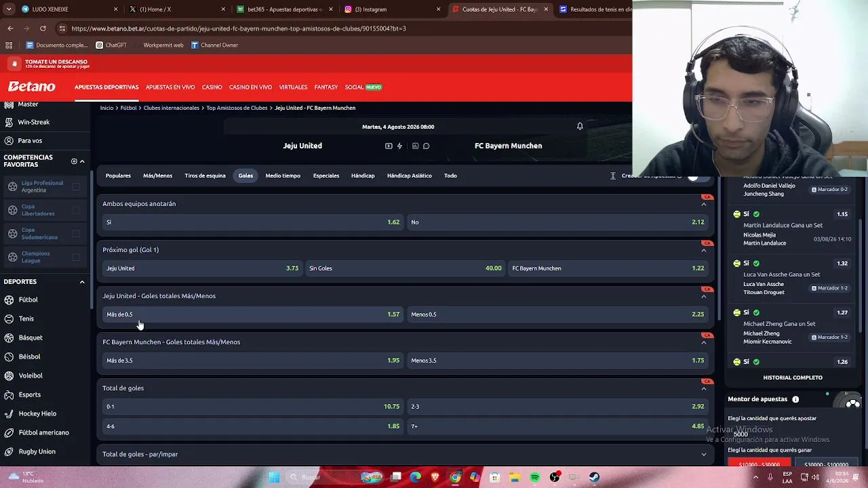
Task: Collapse the Próximo gol (Gol 1) market
Action: click(x=703, y=250)
